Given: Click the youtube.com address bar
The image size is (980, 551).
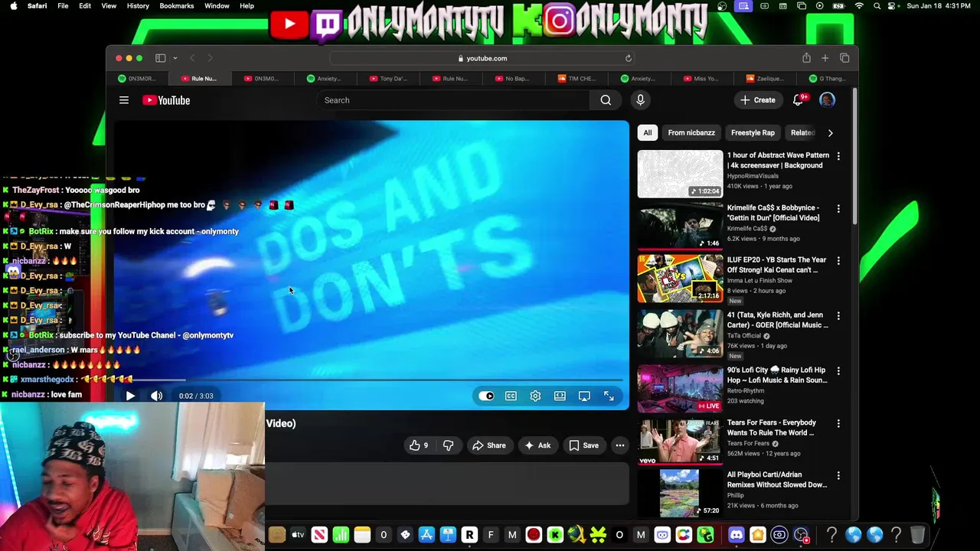Looking at the screenshot, I should pos(482,58).
